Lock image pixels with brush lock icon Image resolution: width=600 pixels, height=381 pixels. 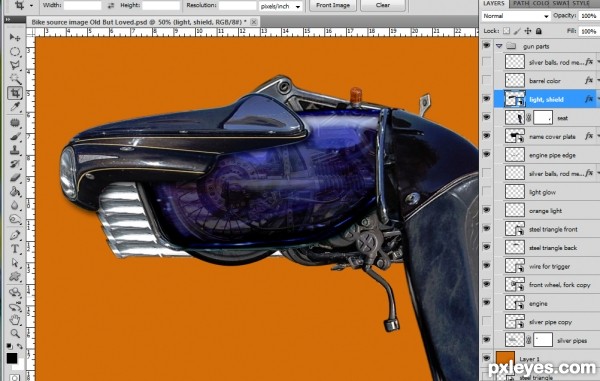coord(517,31)
